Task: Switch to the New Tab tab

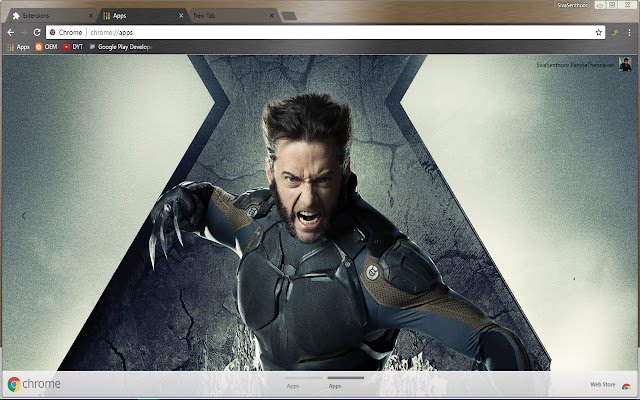Action: pyautogui.click(x=233, y=16)
